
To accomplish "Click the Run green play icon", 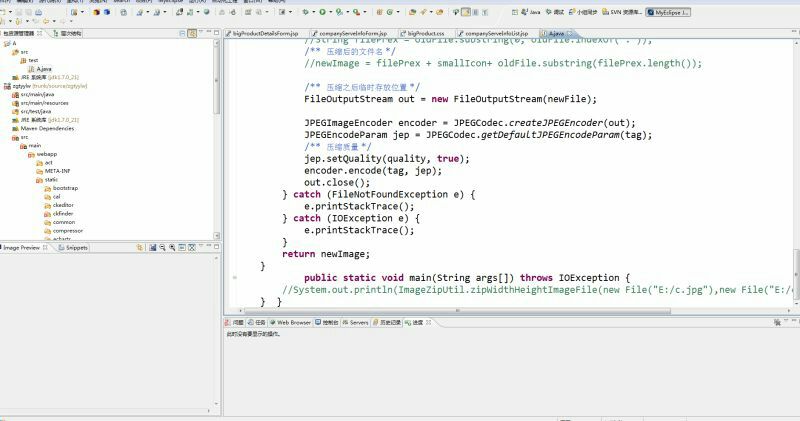I will coord(322,12).
